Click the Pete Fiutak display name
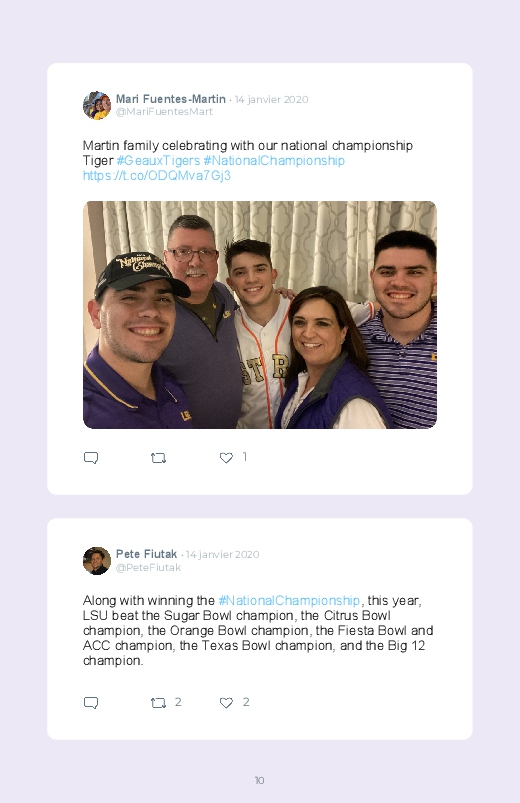The height and width of the screenshot is (803, 520). [x=146, y=554]
